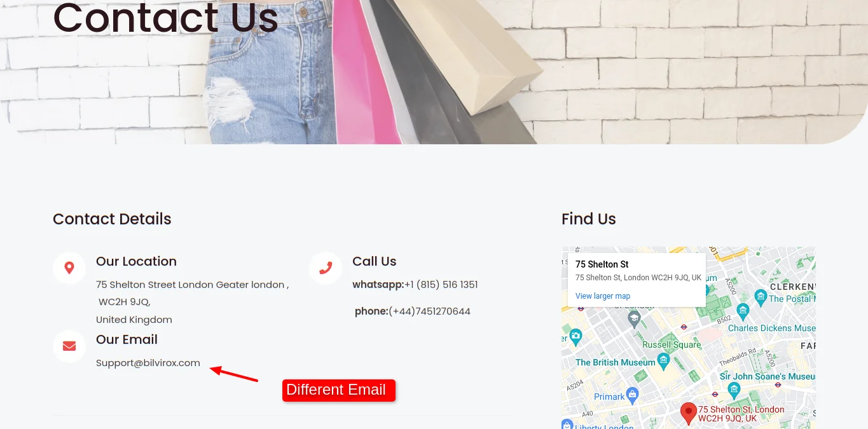
Task: Click the Primark shopping bag map icon
Action: click(632, 396)
